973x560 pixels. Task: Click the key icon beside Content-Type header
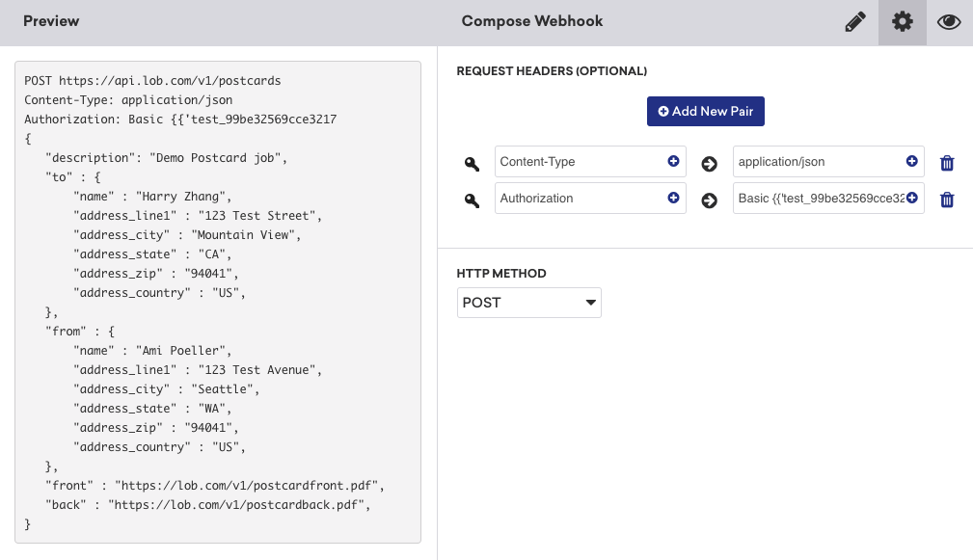point(472,163)
